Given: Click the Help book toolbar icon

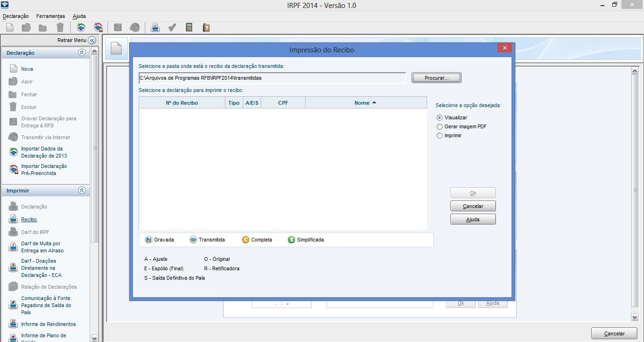Looking at the screenshot, I should 206,28.
